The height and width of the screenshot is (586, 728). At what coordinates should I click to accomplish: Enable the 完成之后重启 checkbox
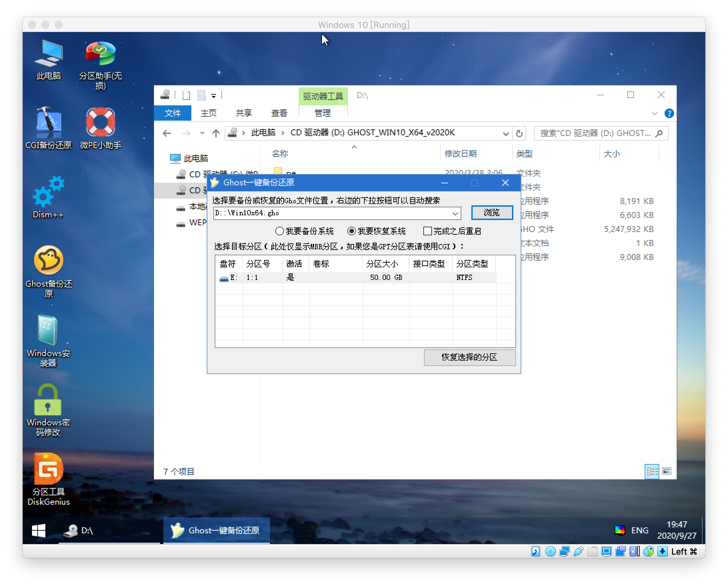tap(427, 231)
